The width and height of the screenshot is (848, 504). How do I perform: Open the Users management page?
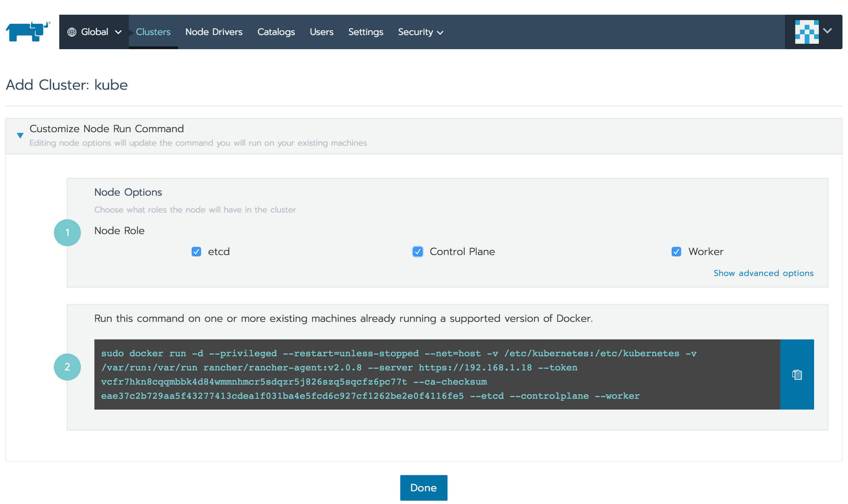pos(321,32)
